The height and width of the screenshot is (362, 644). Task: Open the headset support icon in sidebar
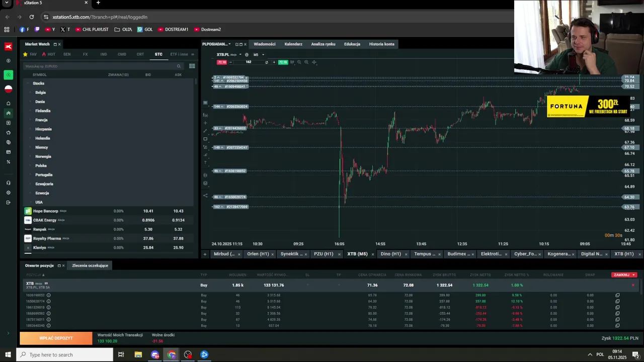pyautogui.click(x=8, y=183)
